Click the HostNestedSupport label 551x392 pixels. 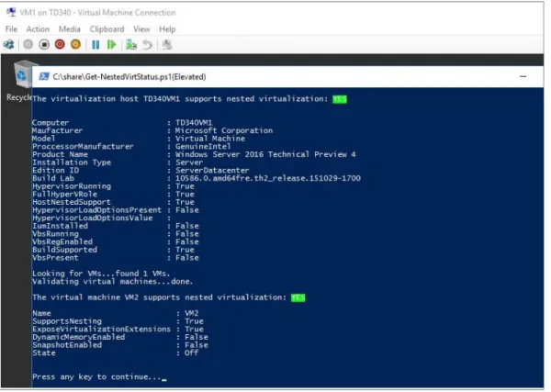click(x=72, y=202)
